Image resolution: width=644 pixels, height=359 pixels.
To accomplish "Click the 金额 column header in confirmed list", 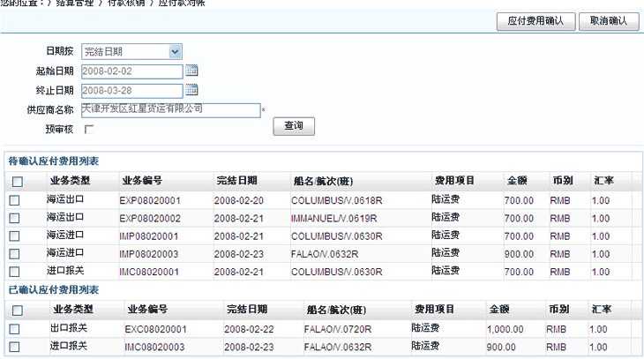I will (x=500, y=310).
